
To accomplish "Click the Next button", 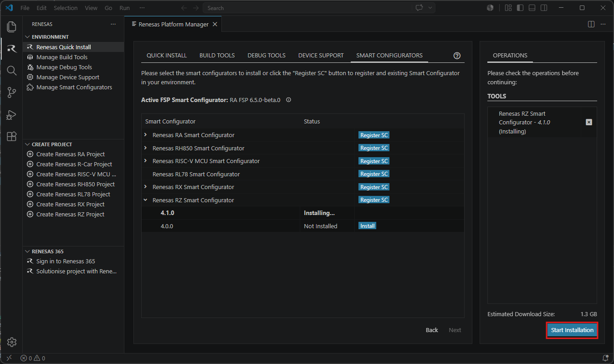I will coord(455,330).
